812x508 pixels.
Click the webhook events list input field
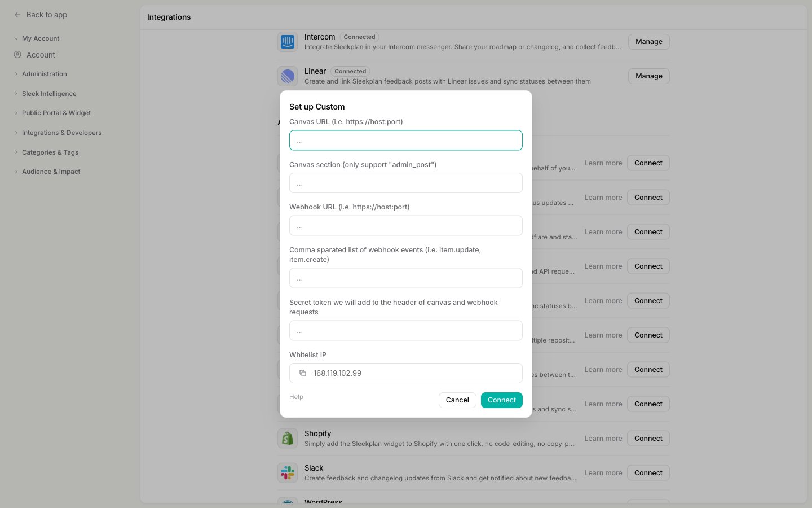[x=406, y=278]
